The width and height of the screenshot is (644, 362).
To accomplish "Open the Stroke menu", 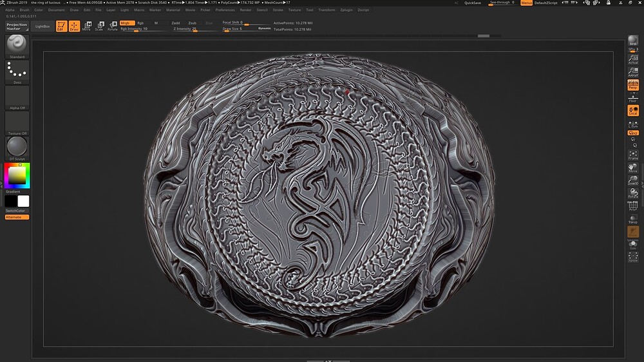I will 278,10.
